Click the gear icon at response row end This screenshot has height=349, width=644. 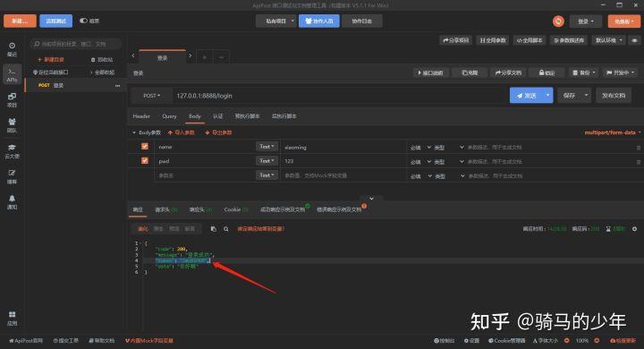point(634,229)
